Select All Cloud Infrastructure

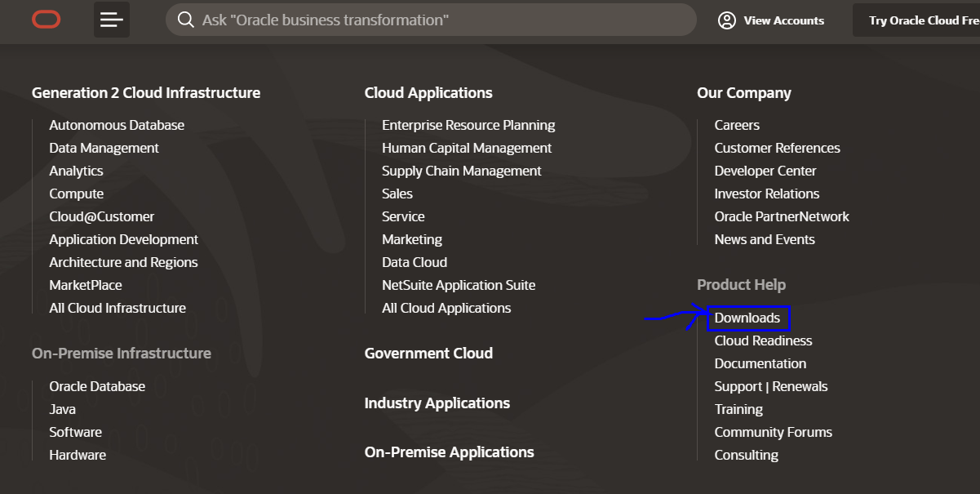pyautogui.click(x=118, y=308)
